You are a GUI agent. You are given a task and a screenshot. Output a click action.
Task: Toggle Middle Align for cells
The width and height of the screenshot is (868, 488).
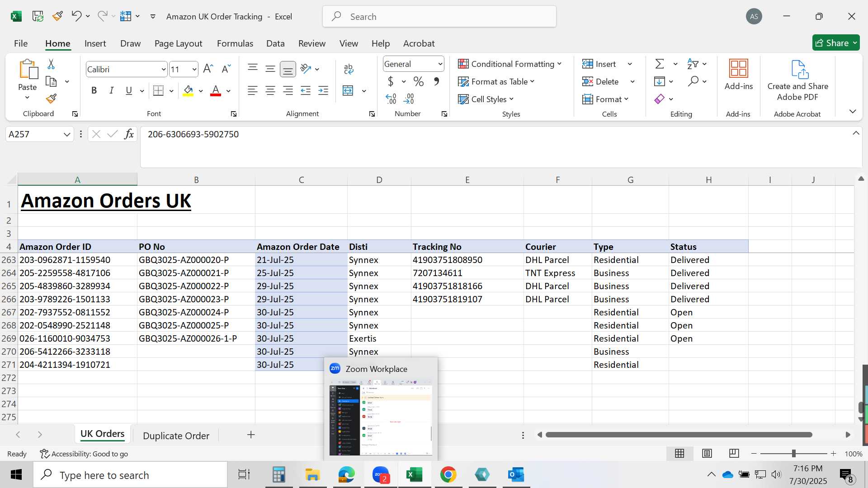(x=270, y=69)
